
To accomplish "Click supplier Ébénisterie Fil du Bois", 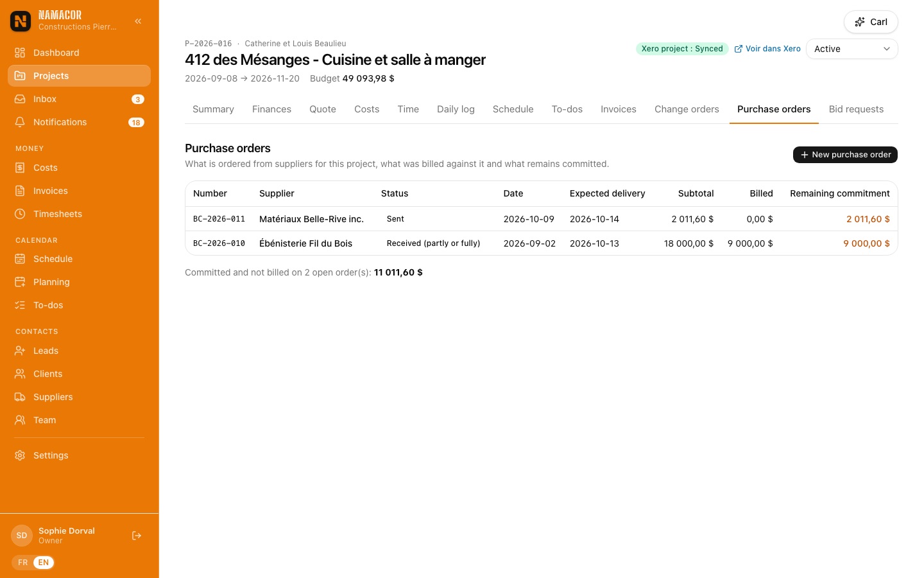I will pyautogui.click(x=305, y=243).
